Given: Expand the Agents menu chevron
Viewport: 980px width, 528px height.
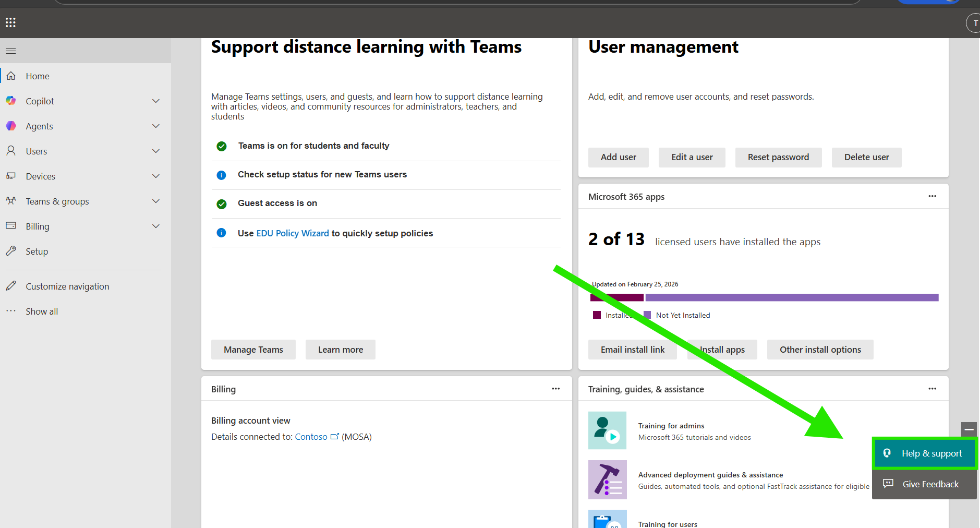Looking at the screenshot, I should coord(156,126).
